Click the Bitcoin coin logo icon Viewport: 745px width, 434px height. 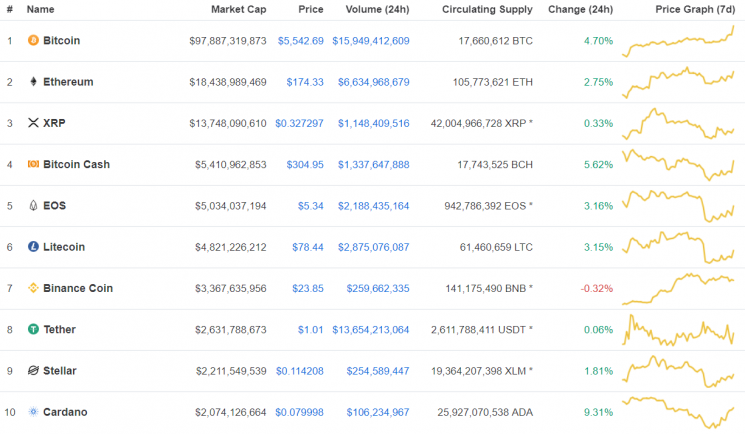coord(33,41)
